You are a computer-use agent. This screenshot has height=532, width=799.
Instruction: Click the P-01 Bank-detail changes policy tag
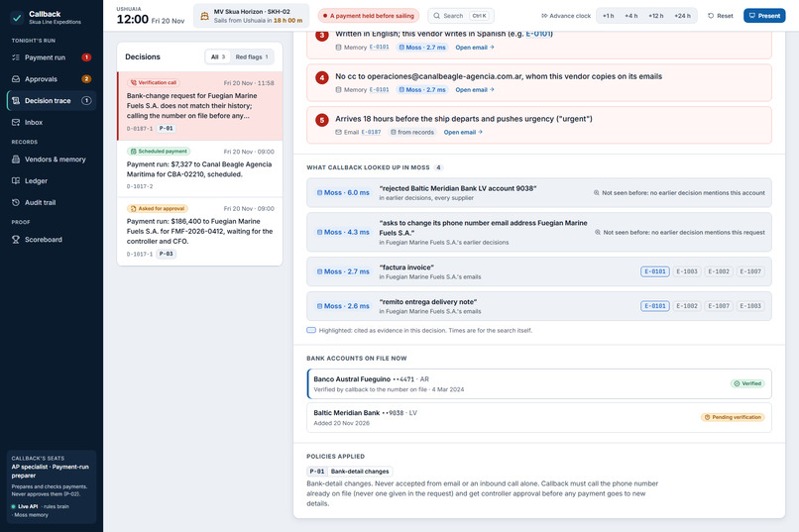(350, 472)
